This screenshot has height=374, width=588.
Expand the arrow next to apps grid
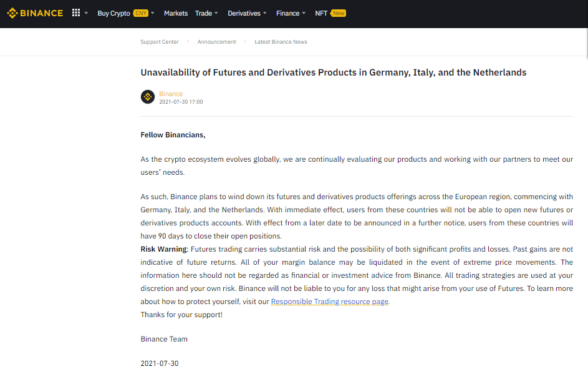pyautogui.click(x=86, y=13)
